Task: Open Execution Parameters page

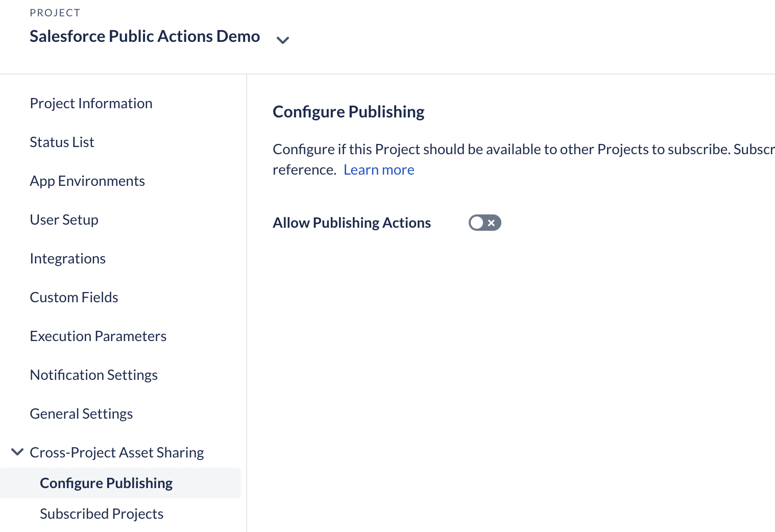Action: coord(98,336)
